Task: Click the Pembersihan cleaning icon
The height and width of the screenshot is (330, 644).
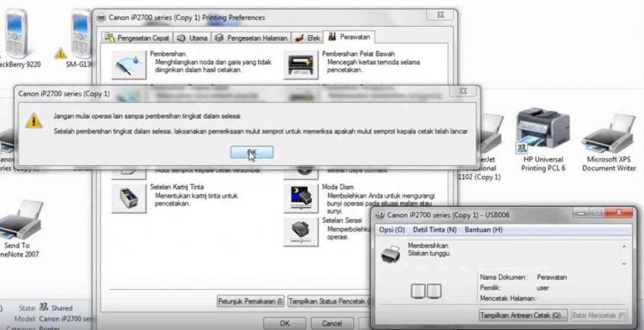Action: (128, 64)
